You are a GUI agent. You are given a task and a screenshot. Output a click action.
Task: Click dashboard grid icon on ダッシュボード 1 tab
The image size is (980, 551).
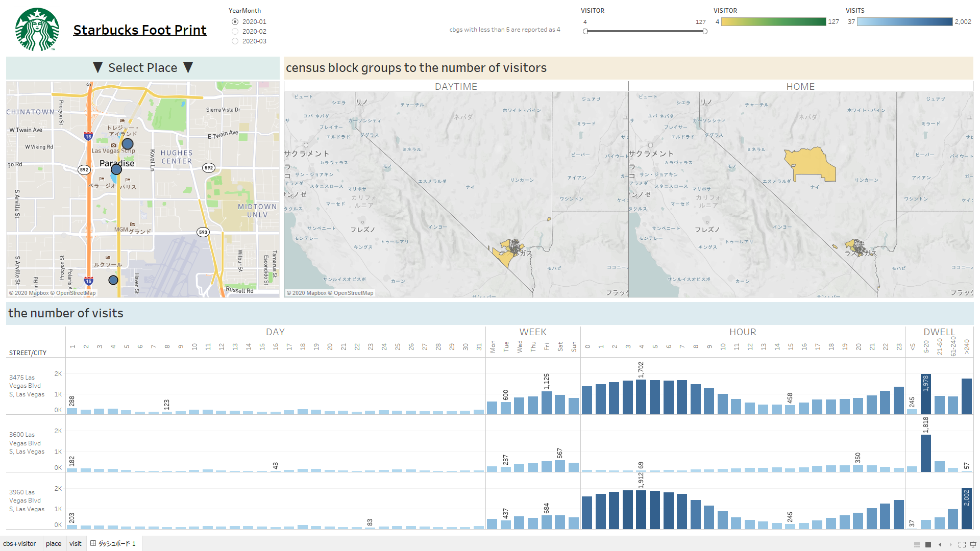(93, 543)
